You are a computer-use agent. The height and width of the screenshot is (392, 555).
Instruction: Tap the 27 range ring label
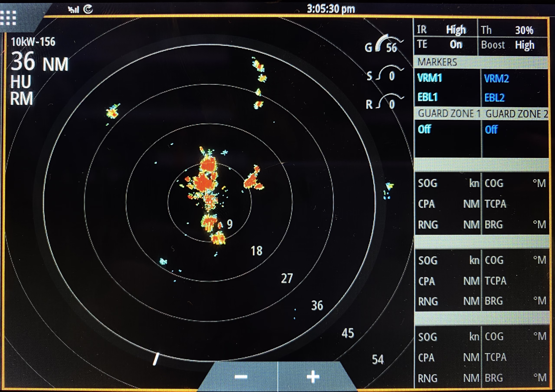pyautogui.click(x=287, y=278)
